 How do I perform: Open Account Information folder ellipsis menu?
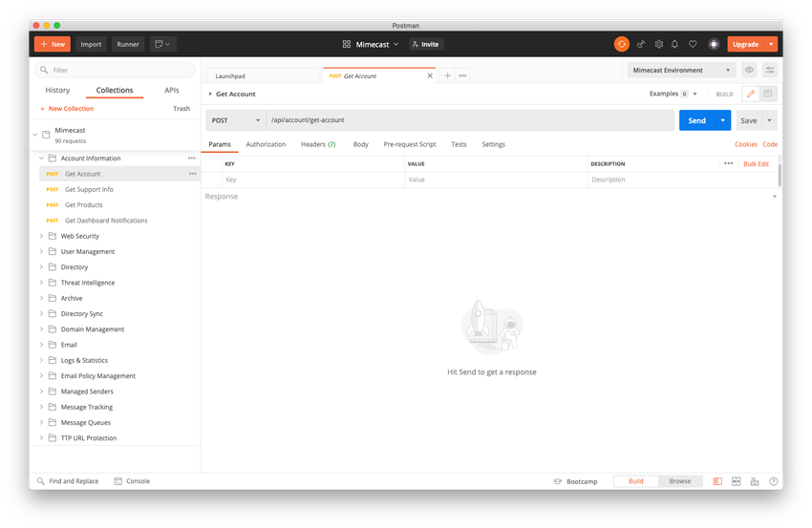192,158
